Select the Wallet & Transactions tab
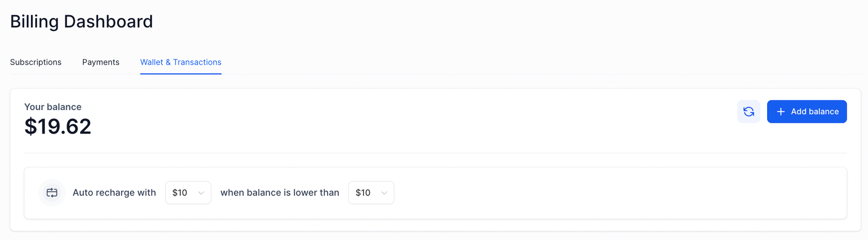Image resolution: width=868 pixels, height=240 pixels. click(x=181, y=62)
